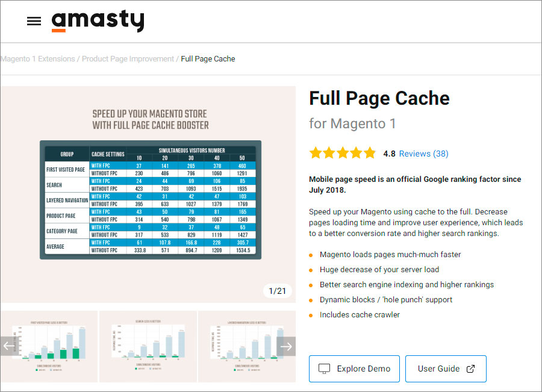Click the 'for Magento 1' subtitle
Image resolution: width=542 pixels, height=392 pixels.
pyautogui.click(x=352, y=124)
